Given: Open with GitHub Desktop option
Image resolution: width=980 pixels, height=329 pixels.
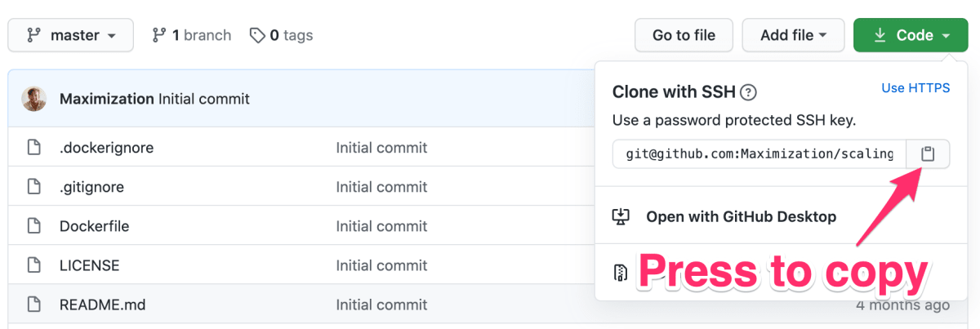Looking at the screenshot, I should click(x=741, y=216).
